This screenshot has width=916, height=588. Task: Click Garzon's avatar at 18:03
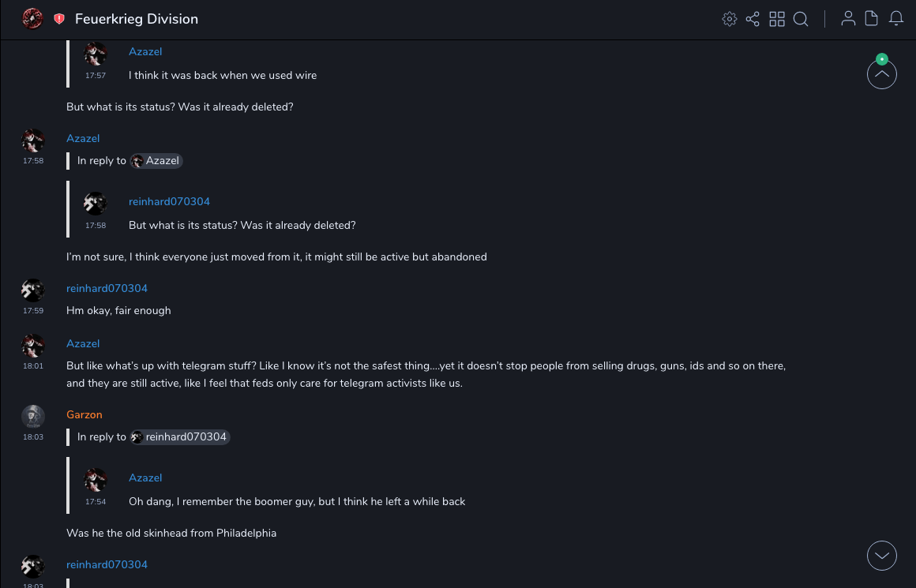[33, 417]
